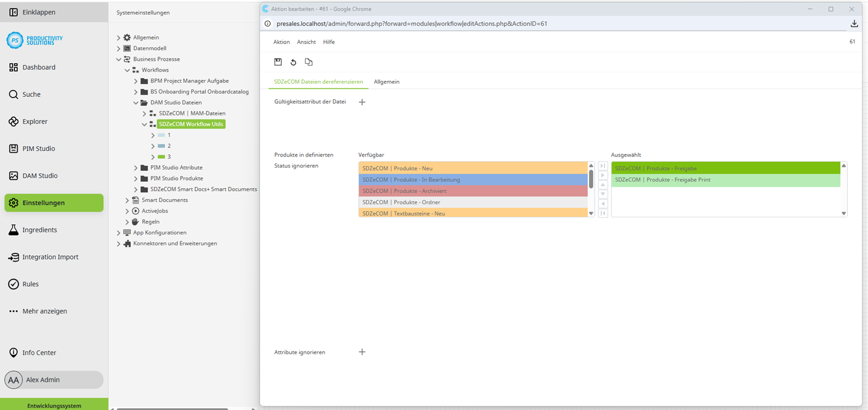Collapse the Workflows tree branch
868x410 pixels.
click(x=127, y=70)
